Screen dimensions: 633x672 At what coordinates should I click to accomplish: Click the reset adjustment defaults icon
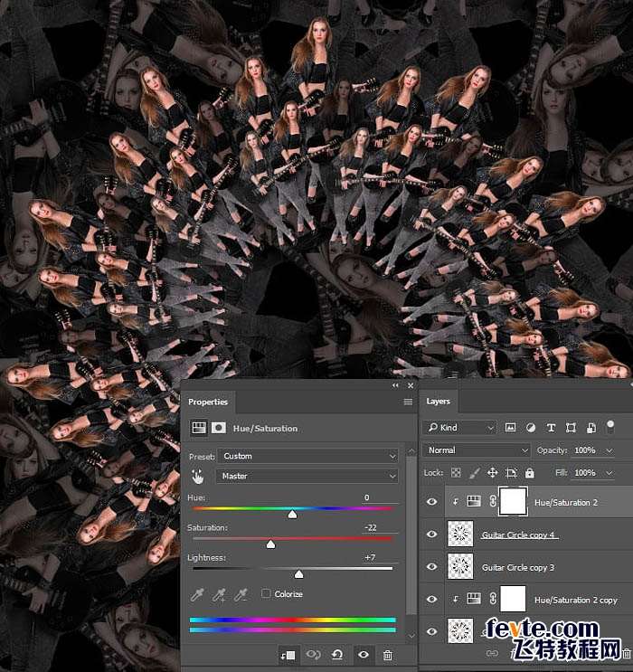(x=337, y=655)
